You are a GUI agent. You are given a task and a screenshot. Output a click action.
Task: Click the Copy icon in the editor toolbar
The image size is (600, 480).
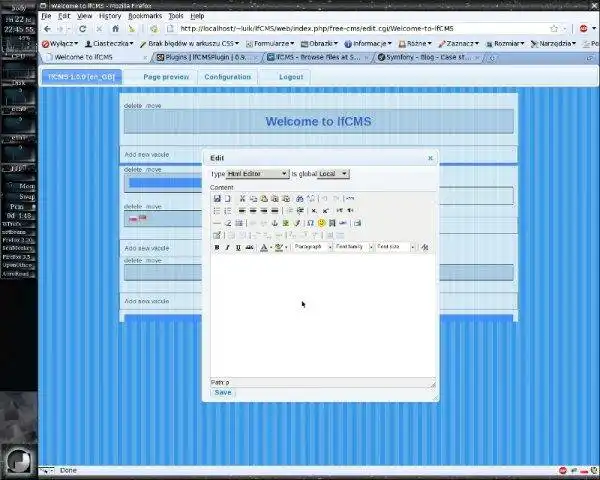[253, 198]
